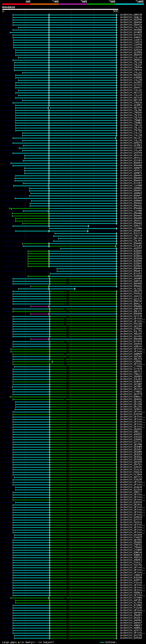Select label UniRef100_B3XZY1
This screenshot has width=146, height=644.
(x=131, y=233)
